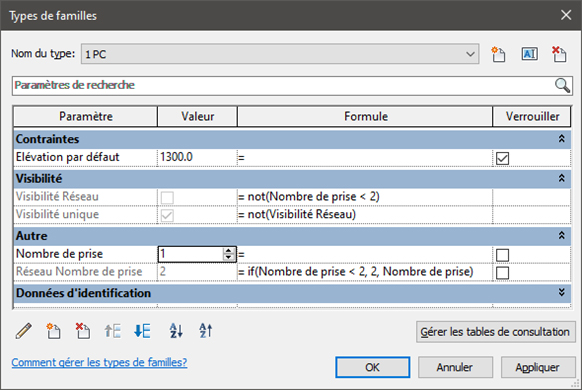Decrease Nombre de prise with spinner down arrow
The image size is (582, 390).
[x=229, y=257]
